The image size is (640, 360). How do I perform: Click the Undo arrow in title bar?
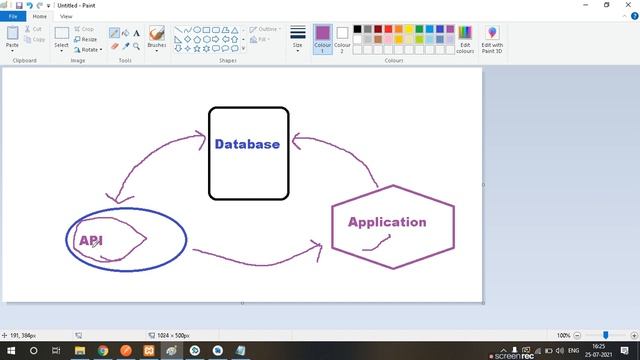pyautogui.click(x=29, y=5)
